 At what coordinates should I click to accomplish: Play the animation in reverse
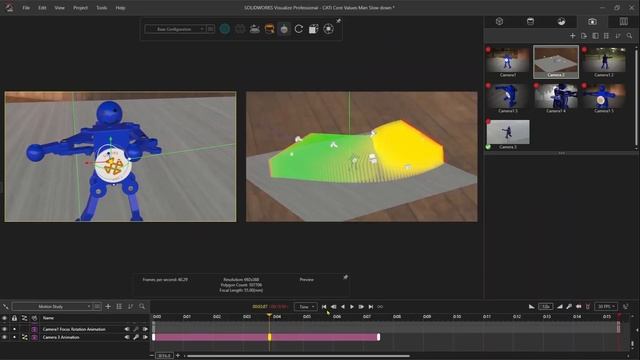[343, 307]
